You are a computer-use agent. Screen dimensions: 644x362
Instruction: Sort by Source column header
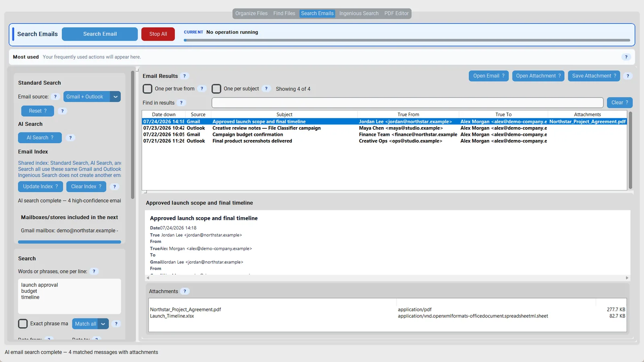pyautogui.click(x=198, y=115)
